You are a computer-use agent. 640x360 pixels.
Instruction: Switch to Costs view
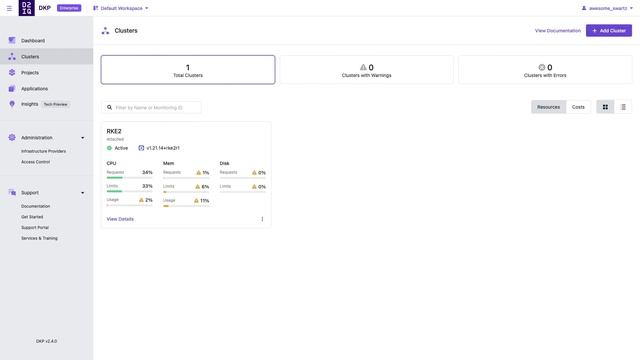[x=578, y=107]
